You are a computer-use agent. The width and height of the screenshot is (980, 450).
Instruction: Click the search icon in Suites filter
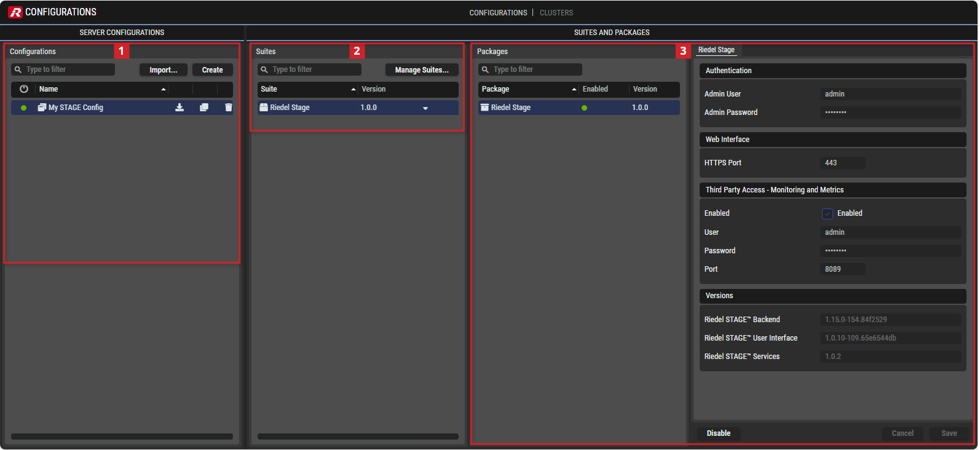(x=264, y=70)
